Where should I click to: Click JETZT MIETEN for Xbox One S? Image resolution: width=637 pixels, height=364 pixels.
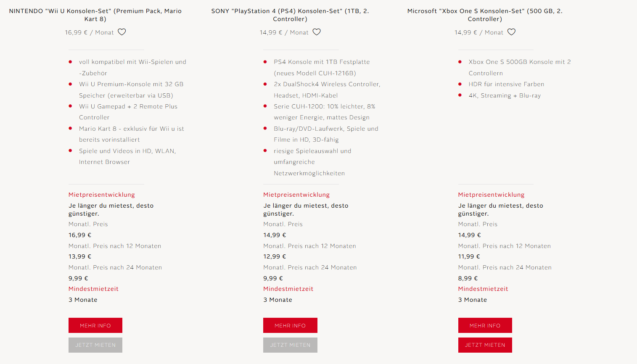click(485, 345)
